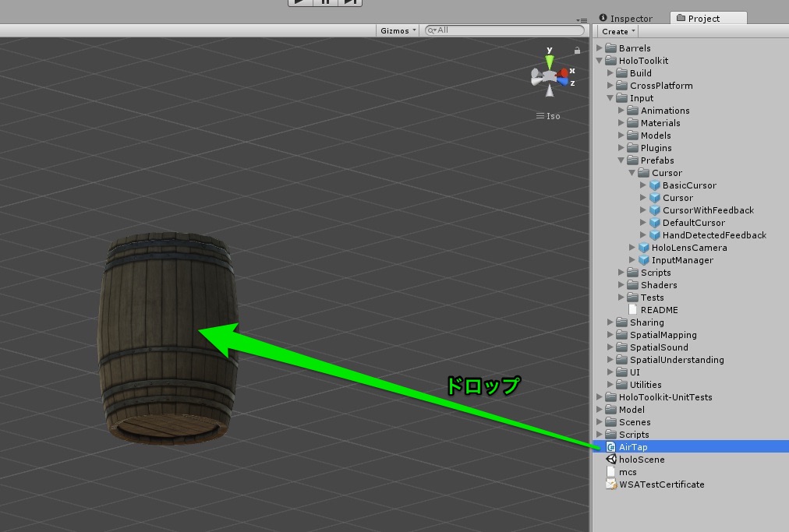
Task: Click the Animations folder icon
Action: 632,110
